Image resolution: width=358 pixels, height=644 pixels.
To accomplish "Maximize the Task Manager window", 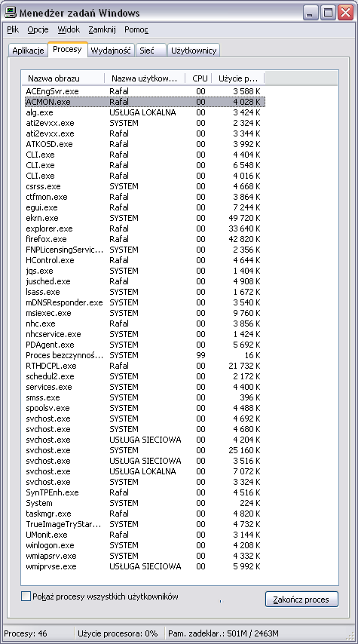I will point(328,13).
